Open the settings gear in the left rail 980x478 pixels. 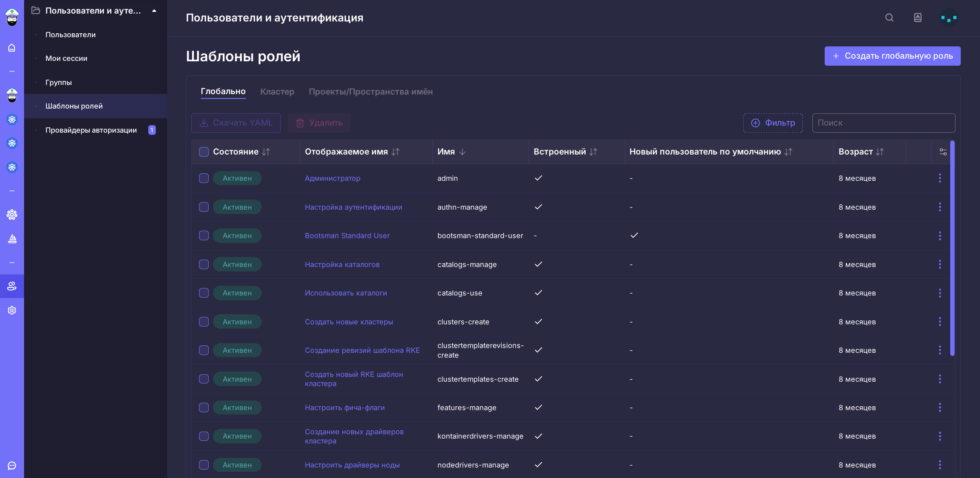[12, 310]
